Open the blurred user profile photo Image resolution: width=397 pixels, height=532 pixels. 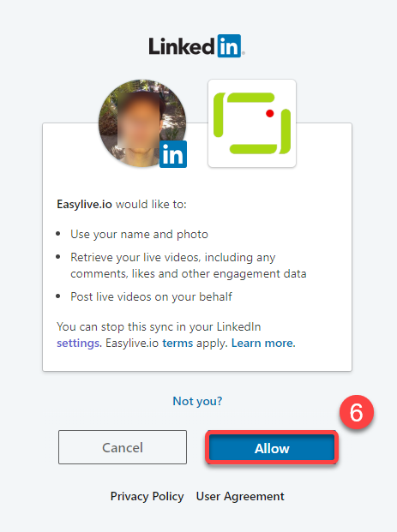[x=142, y=123]
